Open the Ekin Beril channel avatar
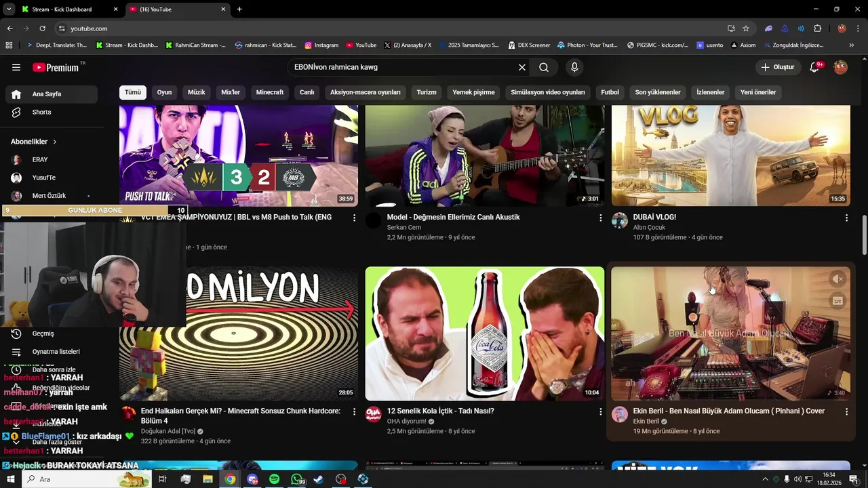868x488 pixels. (x=620, y=414)
